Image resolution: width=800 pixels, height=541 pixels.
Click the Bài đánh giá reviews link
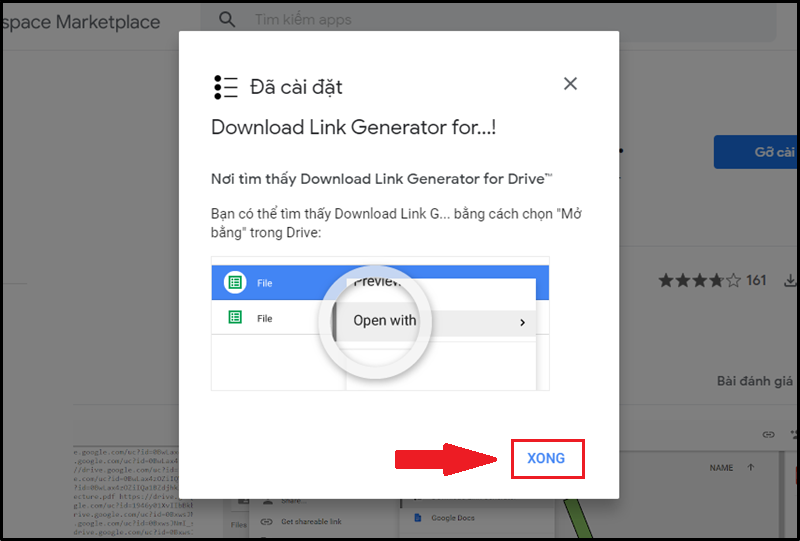755,381
